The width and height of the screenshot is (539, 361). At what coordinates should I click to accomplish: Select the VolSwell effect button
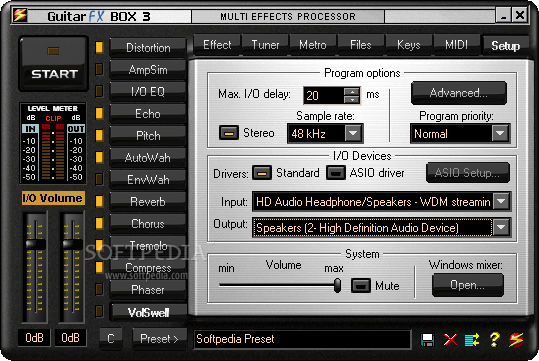point(148,312)
